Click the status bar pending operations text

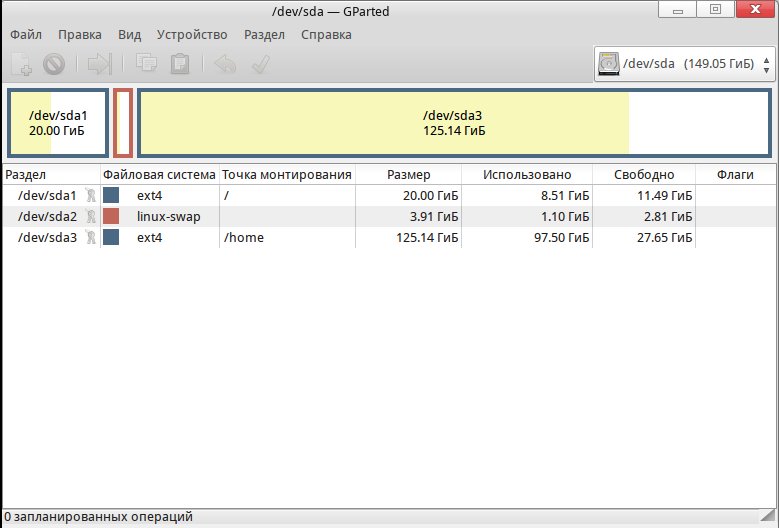(x=98, y=517)
